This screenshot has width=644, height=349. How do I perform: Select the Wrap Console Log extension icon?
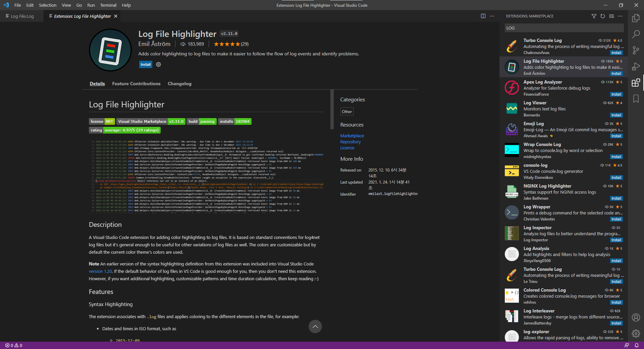(x=512, y=150)
